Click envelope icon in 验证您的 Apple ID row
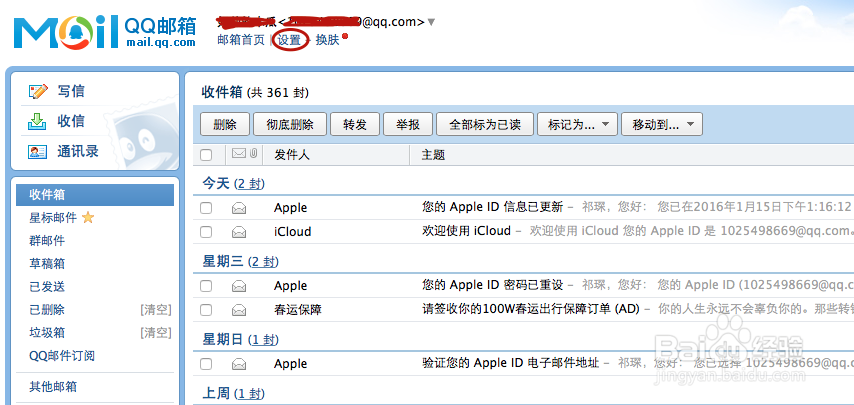The width and height of the screenshot is (854, 405). pyautogui.click(x=239, y=364)
